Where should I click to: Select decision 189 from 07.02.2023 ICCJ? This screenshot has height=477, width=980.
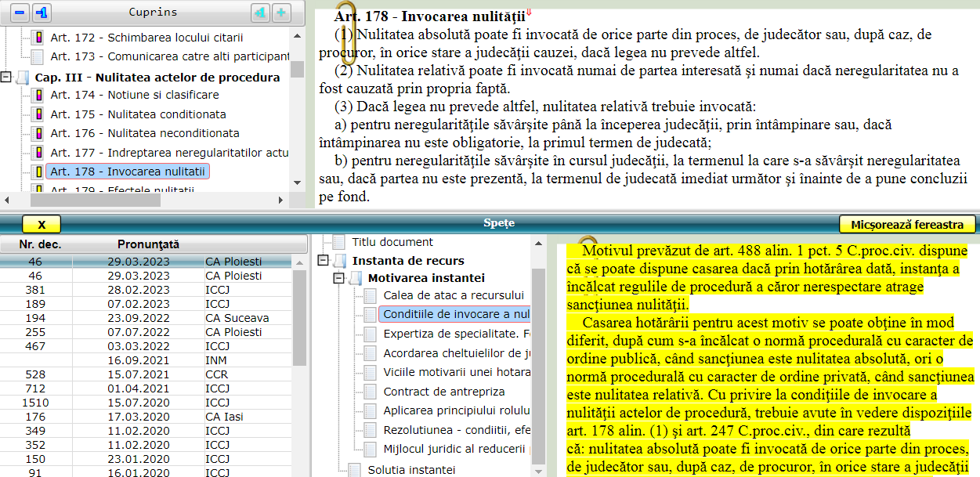(146, 304)
